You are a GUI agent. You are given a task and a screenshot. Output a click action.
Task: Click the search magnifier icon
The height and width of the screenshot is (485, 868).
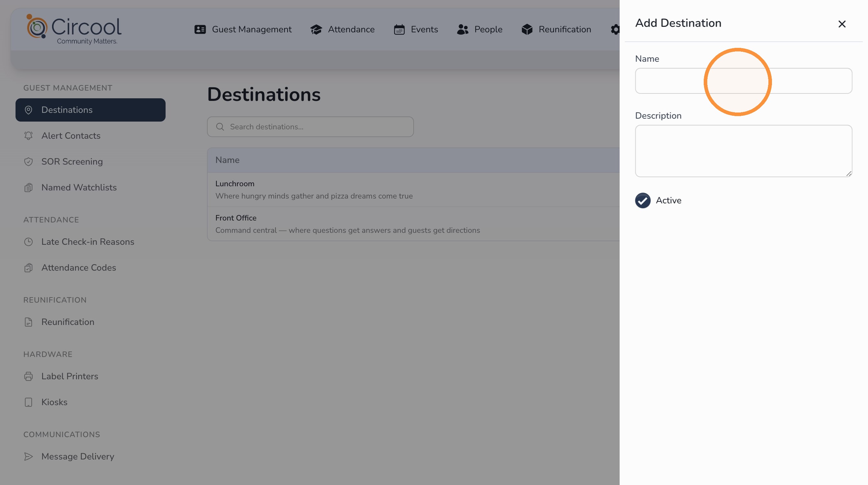(220, 127)
